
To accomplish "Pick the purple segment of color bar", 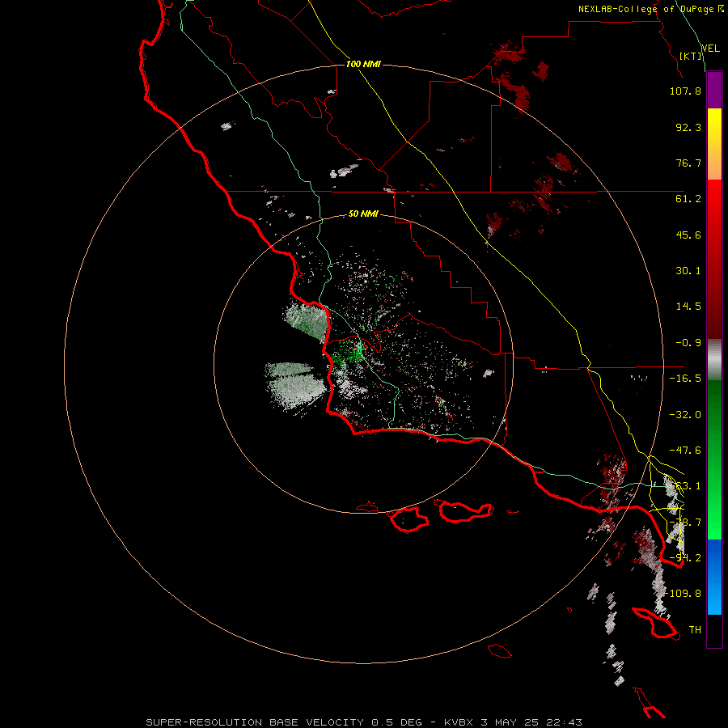I will tap(714, 91).
